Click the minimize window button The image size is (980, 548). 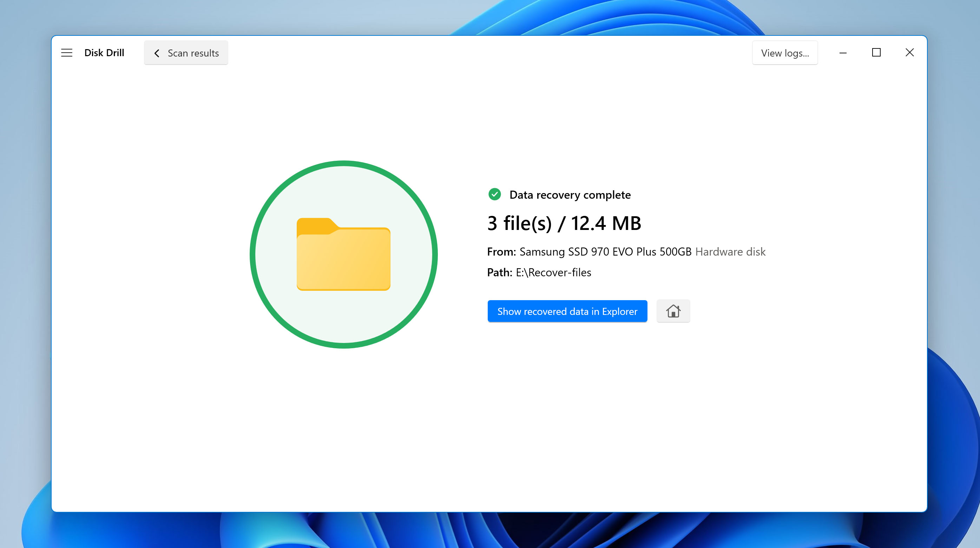(843, 53)
